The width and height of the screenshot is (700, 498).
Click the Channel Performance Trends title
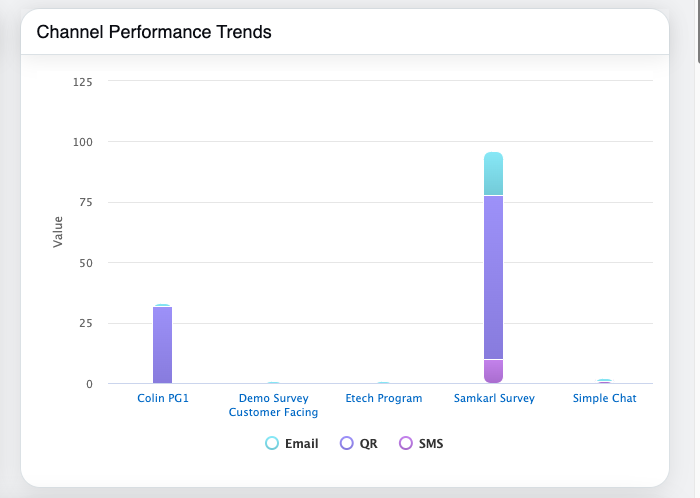(154, 32)
